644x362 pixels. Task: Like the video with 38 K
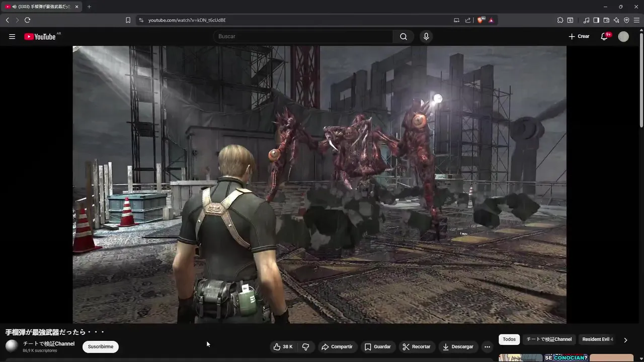[x=283, y=346]
